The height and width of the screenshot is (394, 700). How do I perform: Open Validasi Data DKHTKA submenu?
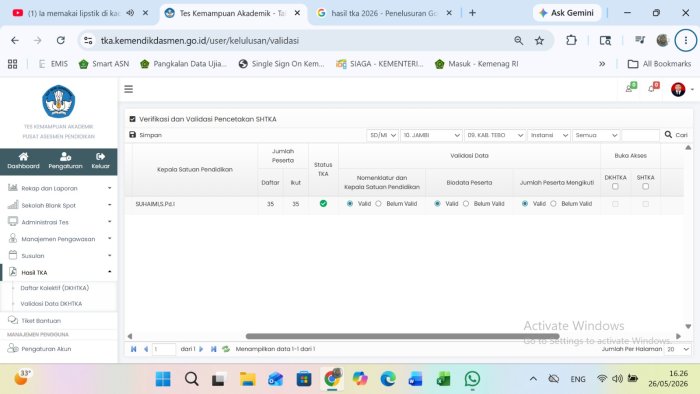pyautogui.click(x=51, y=303)
